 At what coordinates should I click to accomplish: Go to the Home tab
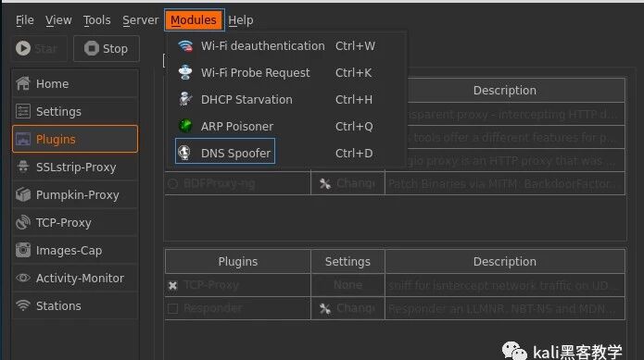[x=75, y=83]
